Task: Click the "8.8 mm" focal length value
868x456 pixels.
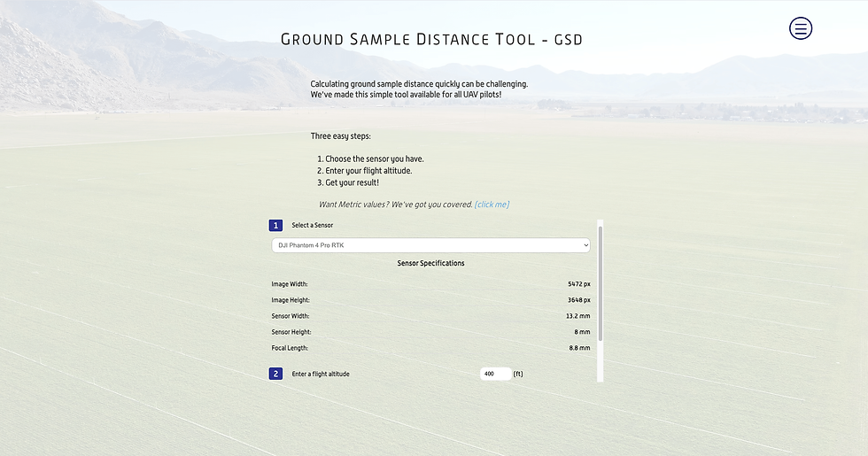Action: pos(579,348)
